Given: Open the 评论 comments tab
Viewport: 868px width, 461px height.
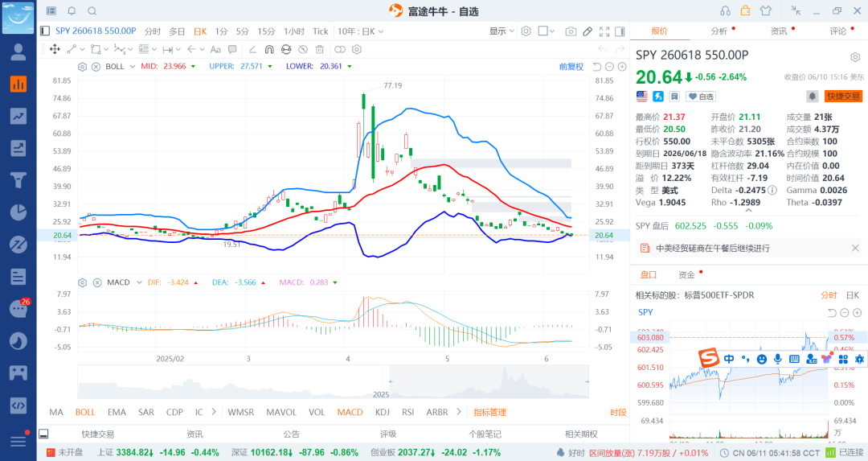Looking at the screenshot, I should click(x=838, y=31).
